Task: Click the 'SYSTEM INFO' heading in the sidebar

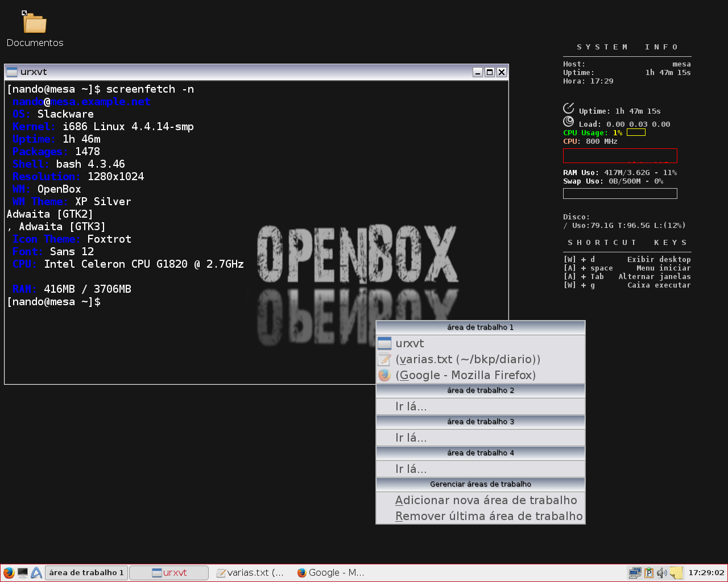Action: point(627,47)
